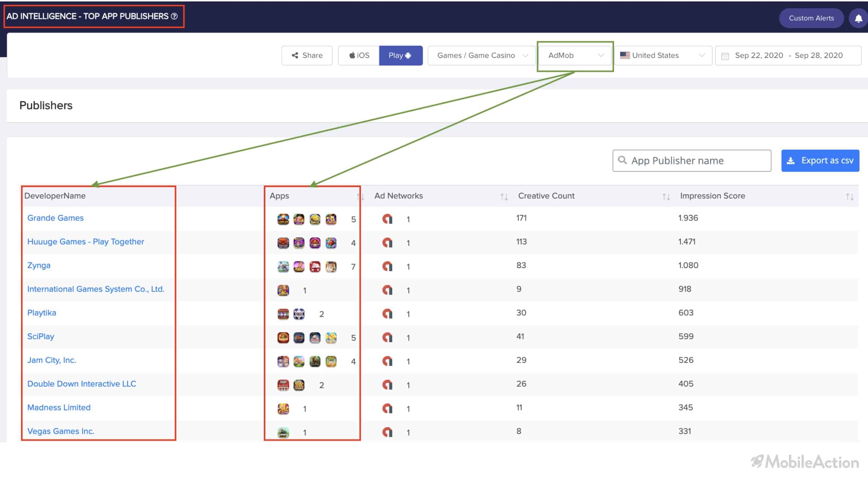Open SciPlay publisher link
Screen dimensions: 868x486
point(41,336)
